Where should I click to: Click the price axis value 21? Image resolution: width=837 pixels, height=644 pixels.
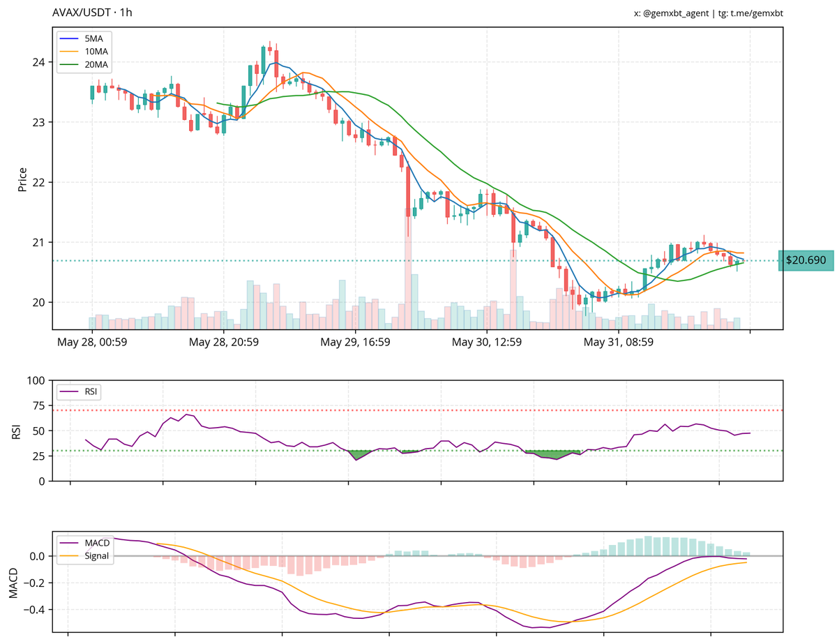pyautogui.click(x=38, y=243)
